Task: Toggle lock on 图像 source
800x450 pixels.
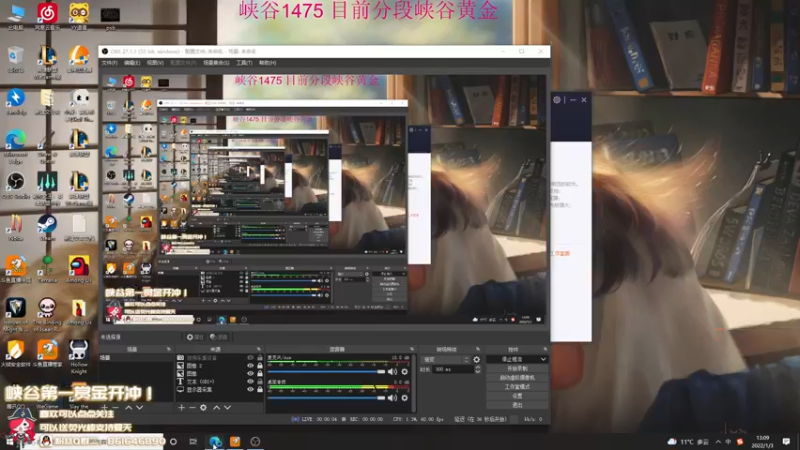Action: point(260,373)
